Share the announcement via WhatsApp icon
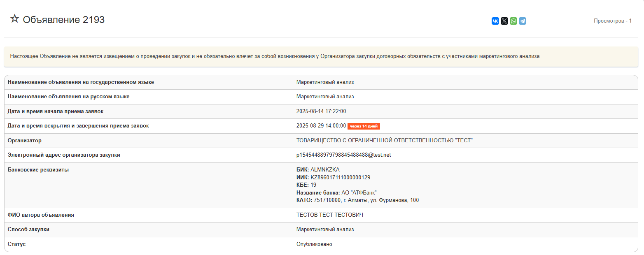The height and width of the screenshot is (255, 644). point(513,21)
